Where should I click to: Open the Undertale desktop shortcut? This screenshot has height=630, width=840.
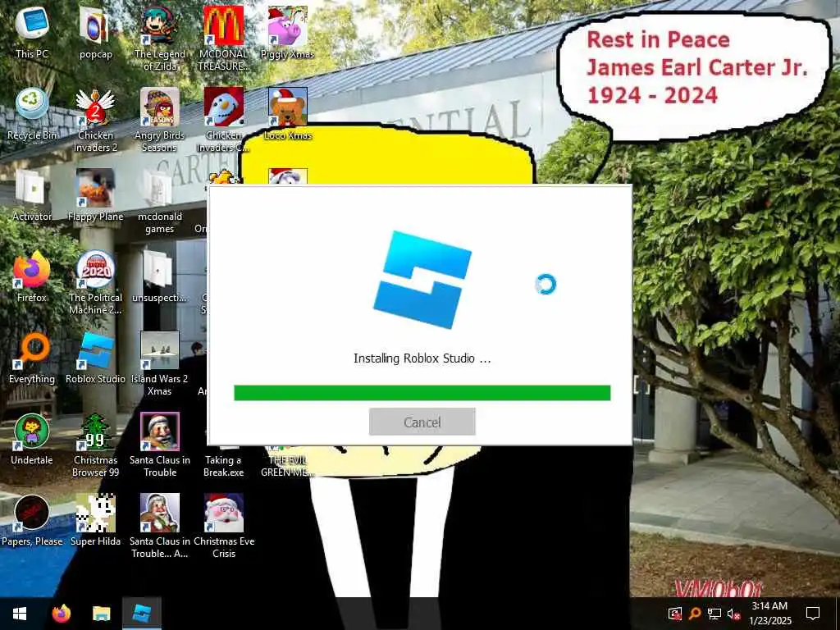tap(32, 440)
